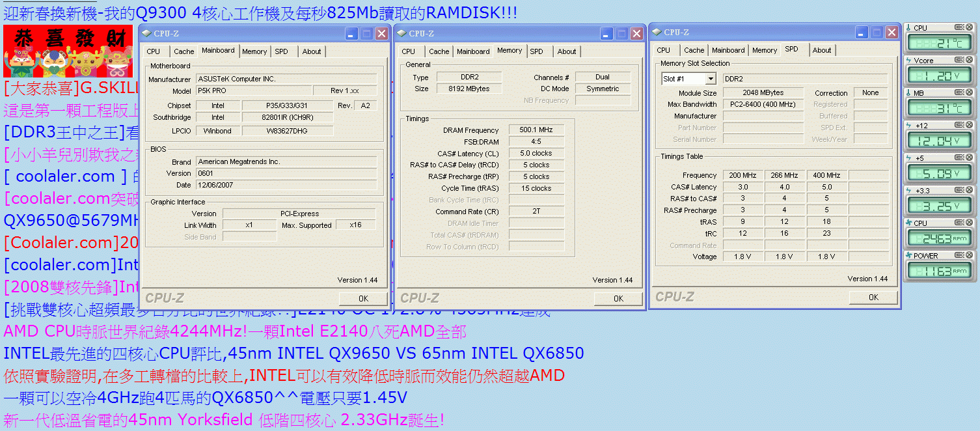Viewport: 980px width, 431px height.
Task: Click lightning bolt icon on +3.3 widget
Action: (909, 191)
